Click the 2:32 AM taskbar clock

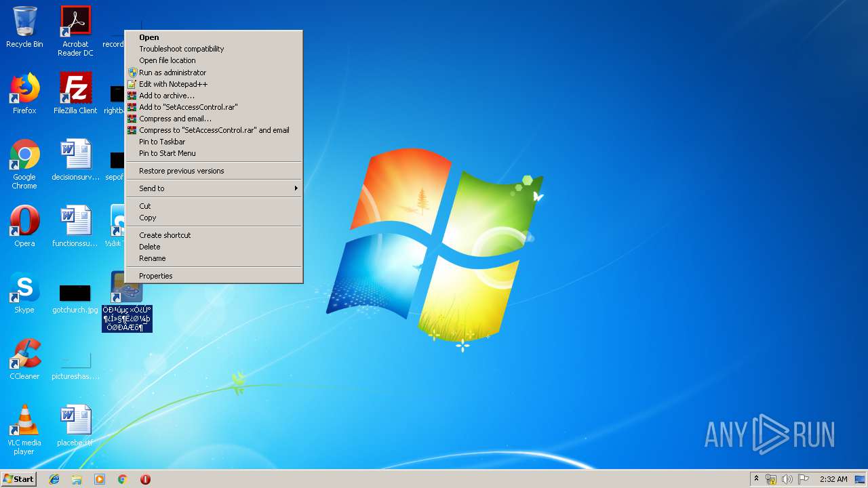click(x=833, y=479)
